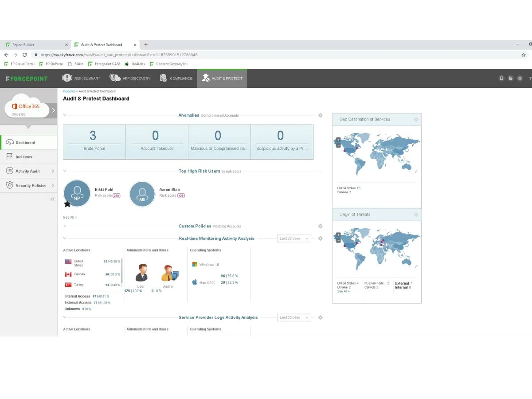Select the Audit & Protect section
This screenshot has width=532, height=399.
click(222, 78)
